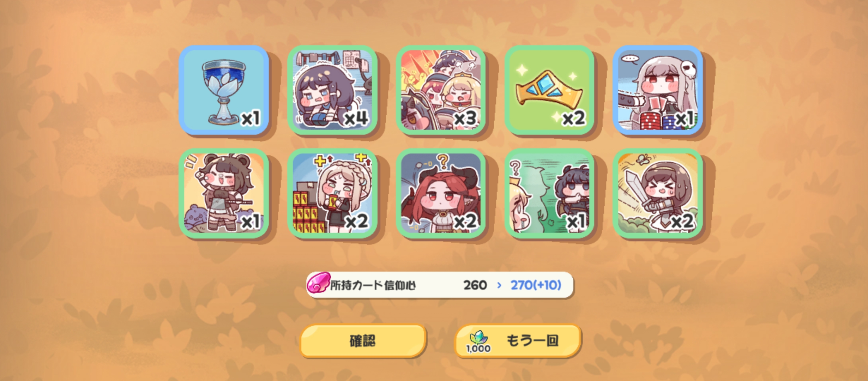Tap the 260 current faith value
The image size is (868, 381).
475,285
